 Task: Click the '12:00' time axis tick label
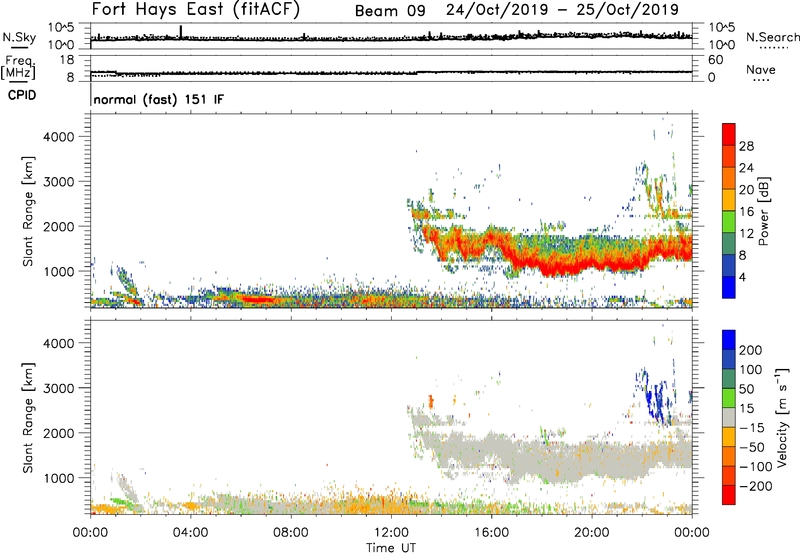[x=391, y=533]
